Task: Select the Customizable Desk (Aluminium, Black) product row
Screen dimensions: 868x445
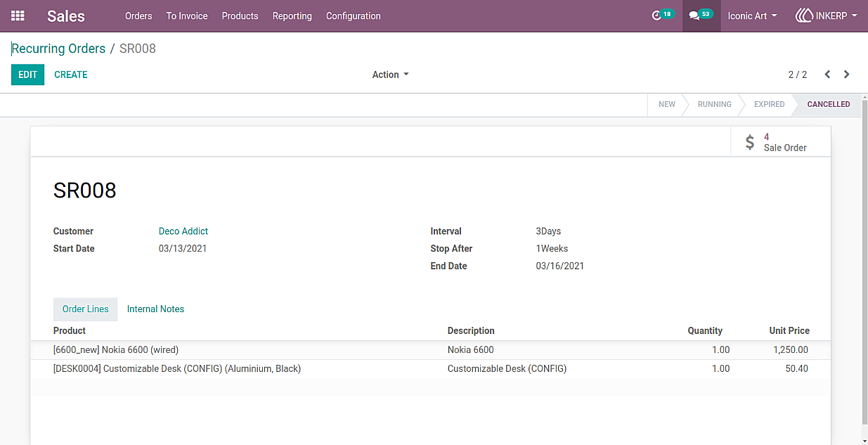Action: [430, 369]
